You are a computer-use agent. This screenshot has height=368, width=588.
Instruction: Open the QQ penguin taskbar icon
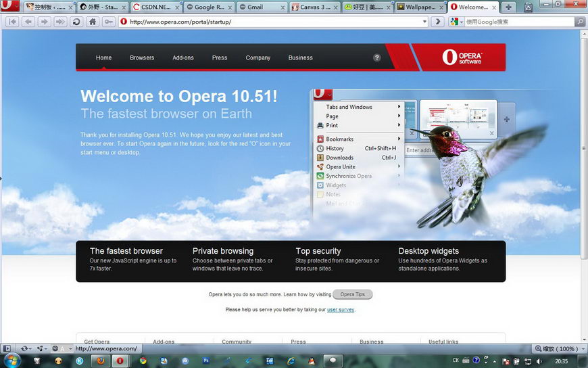pyautogui.click(x=312, y=361)
